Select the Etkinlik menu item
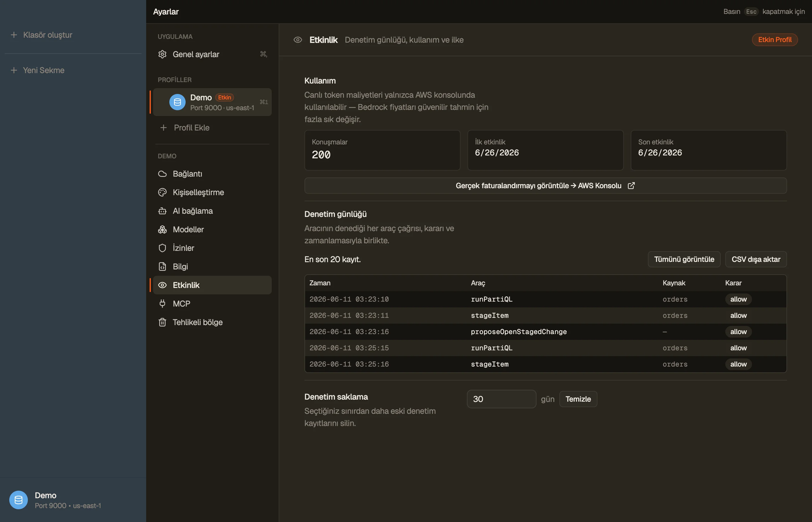The width and height of the screenshot is (812, 522). coord(212,285)
